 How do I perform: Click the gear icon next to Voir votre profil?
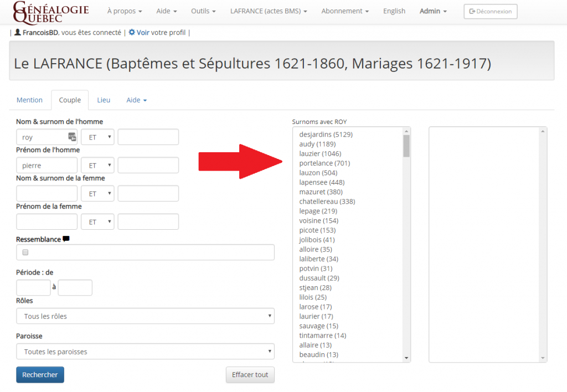[x=132, y=32]
